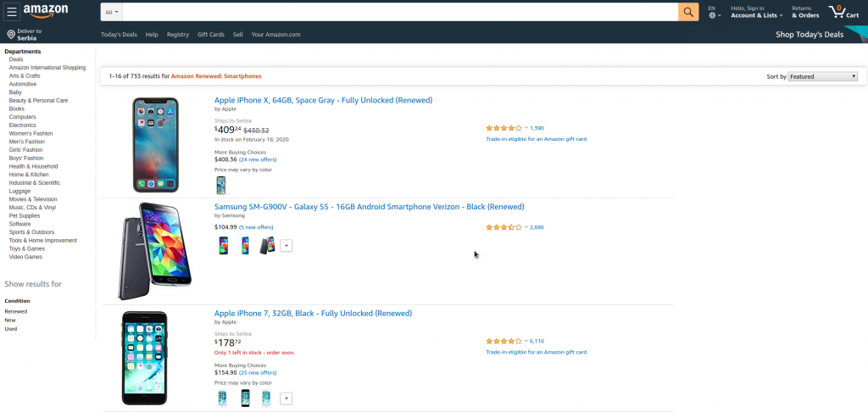Filter by New condition
The height and width of the screenshot is (412, 868).
point(10,320)
